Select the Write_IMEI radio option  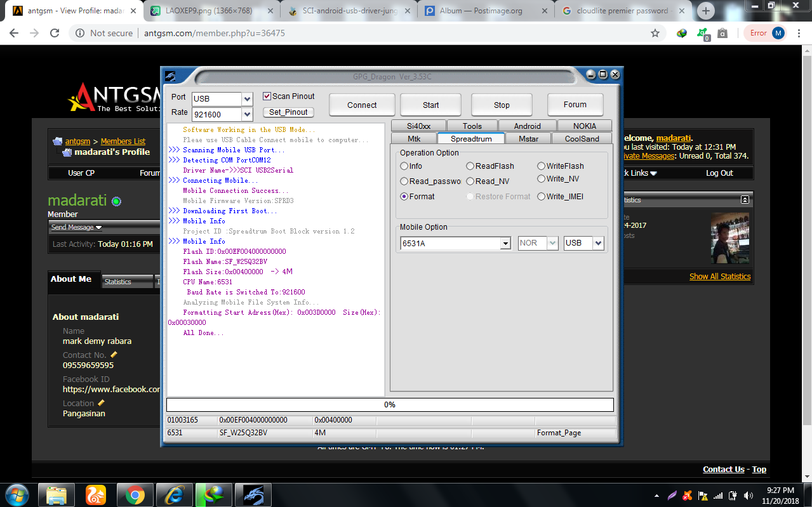click(541, 197)
